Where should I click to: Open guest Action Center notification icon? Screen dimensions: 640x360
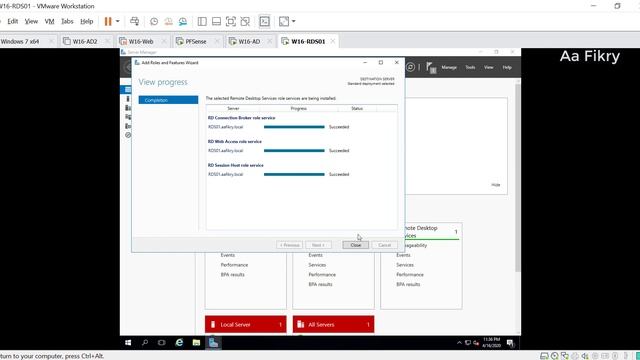tap(510, 343)
